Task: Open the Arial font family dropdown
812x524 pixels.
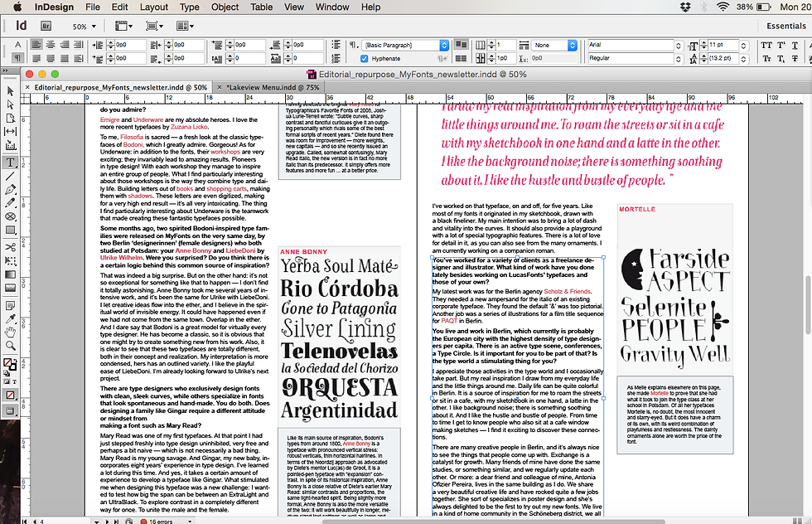Action: point(679,45)
